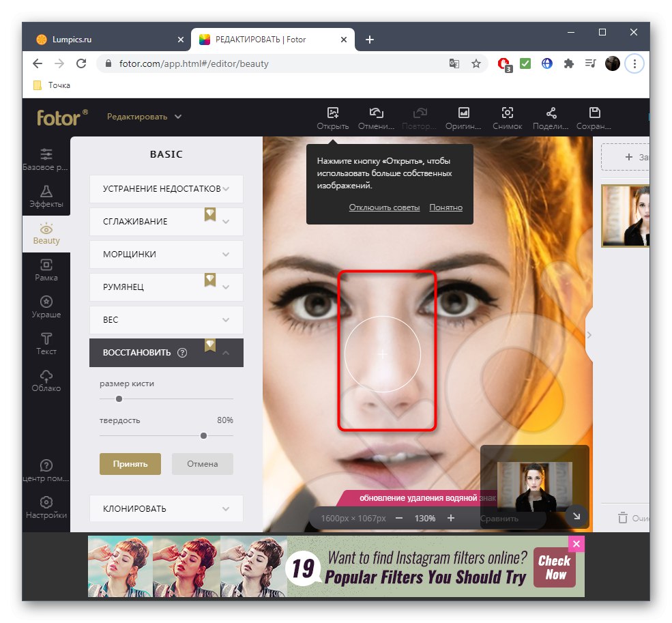Open a new browser tab
Screen dimensions: 672x623
tap(369, 40)
